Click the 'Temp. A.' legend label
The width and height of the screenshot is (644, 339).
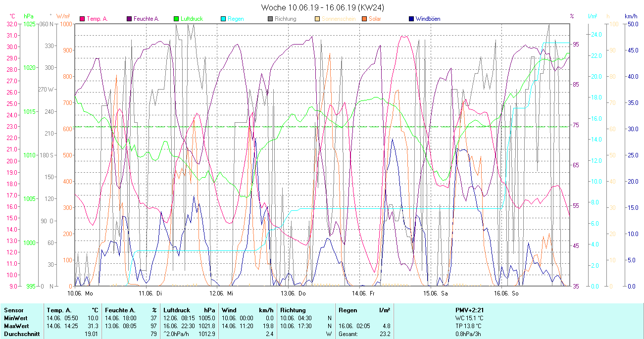click(x=97, y=19)
